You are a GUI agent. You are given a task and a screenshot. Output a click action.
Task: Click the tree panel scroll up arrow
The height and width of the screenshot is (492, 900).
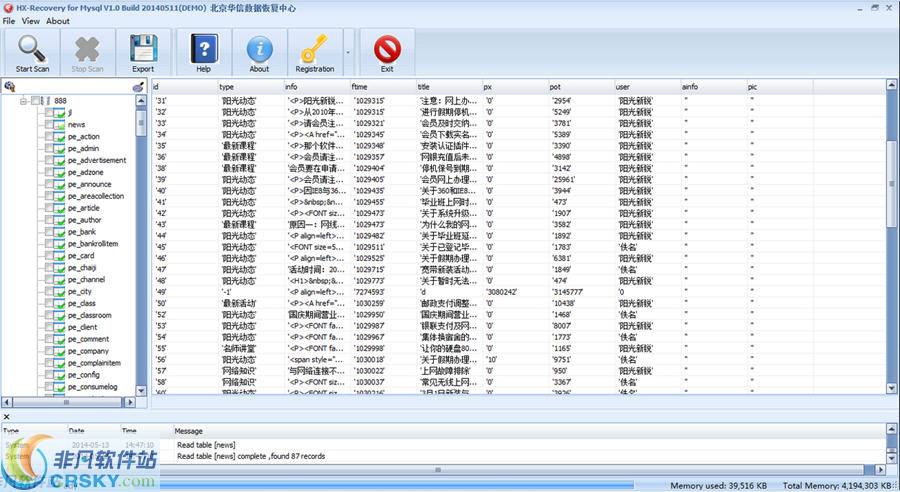[x=141, y=100]
